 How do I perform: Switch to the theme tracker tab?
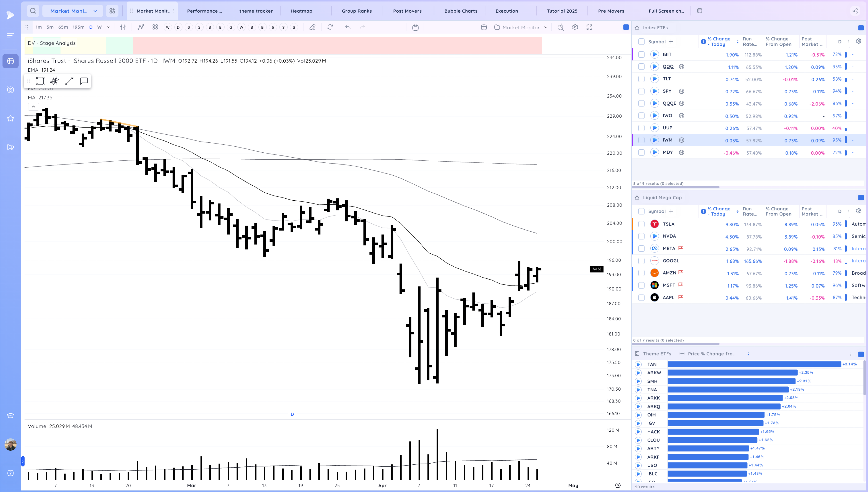[256, 11]
